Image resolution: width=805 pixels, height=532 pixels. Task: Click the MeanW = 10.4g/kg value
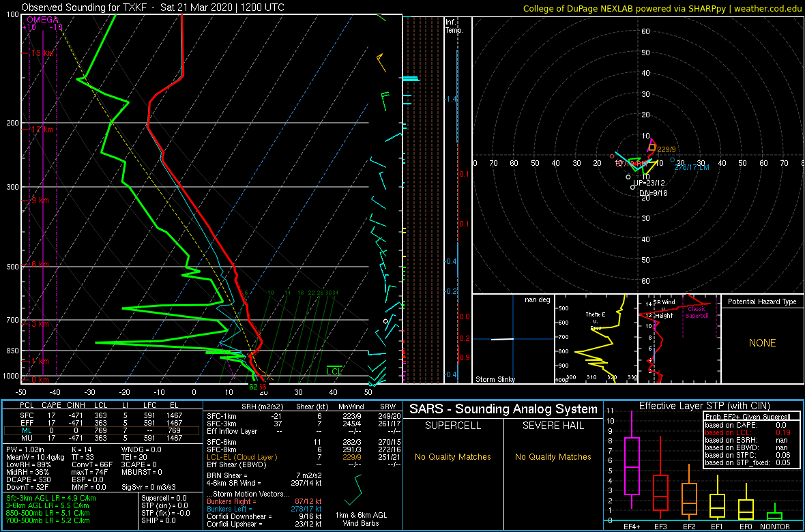coord(34,458)
